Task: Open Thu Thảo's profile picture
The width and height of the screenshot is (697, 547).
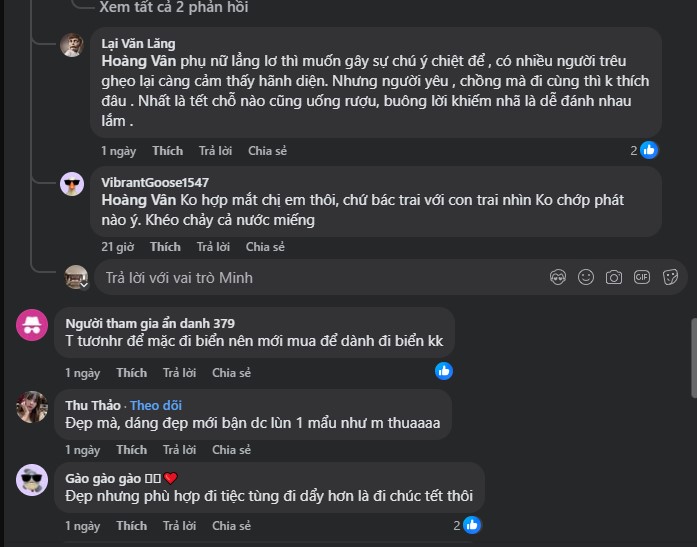Action: point(32,406)
